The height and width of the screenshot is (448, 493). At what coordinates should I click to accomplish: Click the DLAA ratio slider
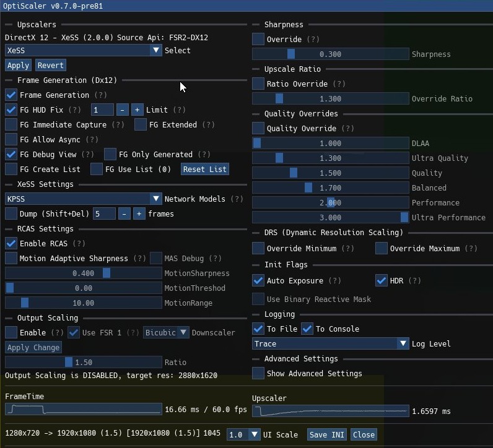(x=331, y=144)
